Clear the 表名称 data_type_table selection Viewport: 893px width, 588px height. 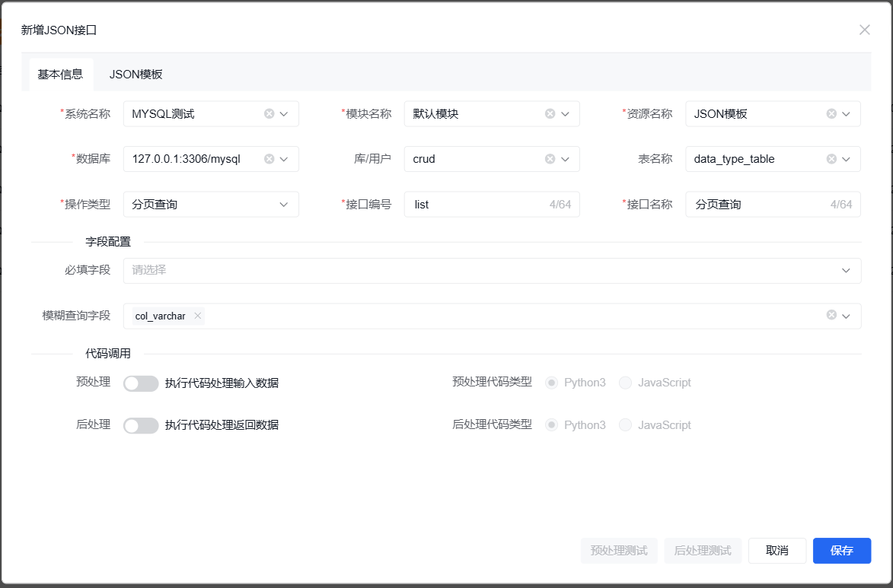(831, 159)
